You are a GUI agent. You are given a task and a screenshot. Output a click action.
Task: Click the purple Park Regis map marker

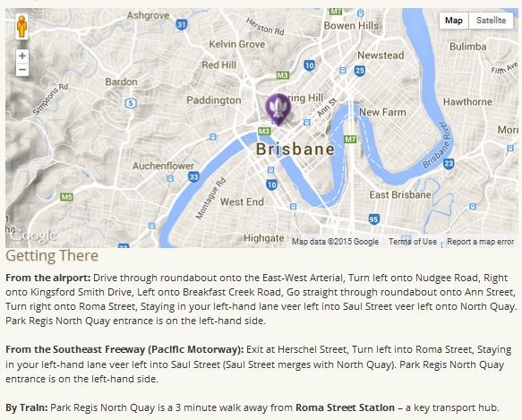click(x=278, y=109)
